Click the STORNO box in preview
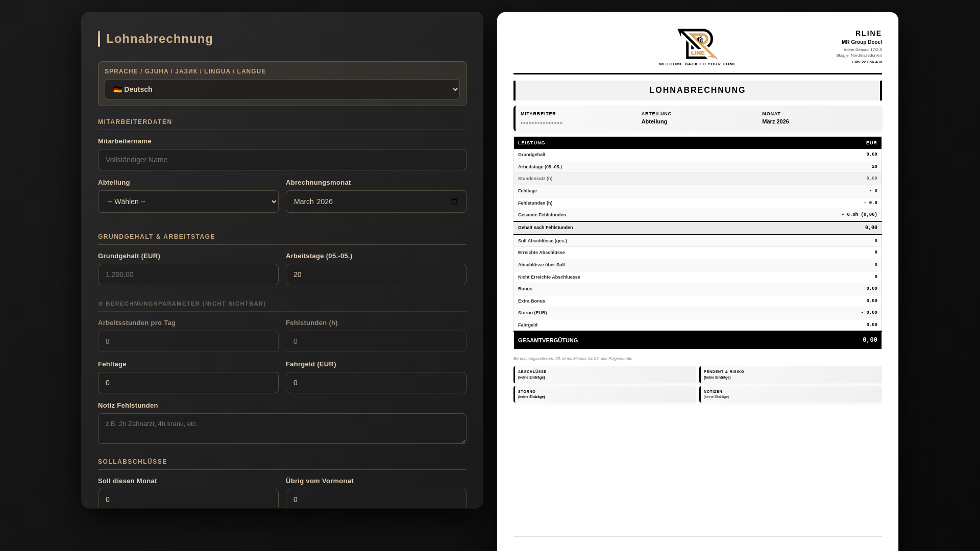 (x=605, y=394)
